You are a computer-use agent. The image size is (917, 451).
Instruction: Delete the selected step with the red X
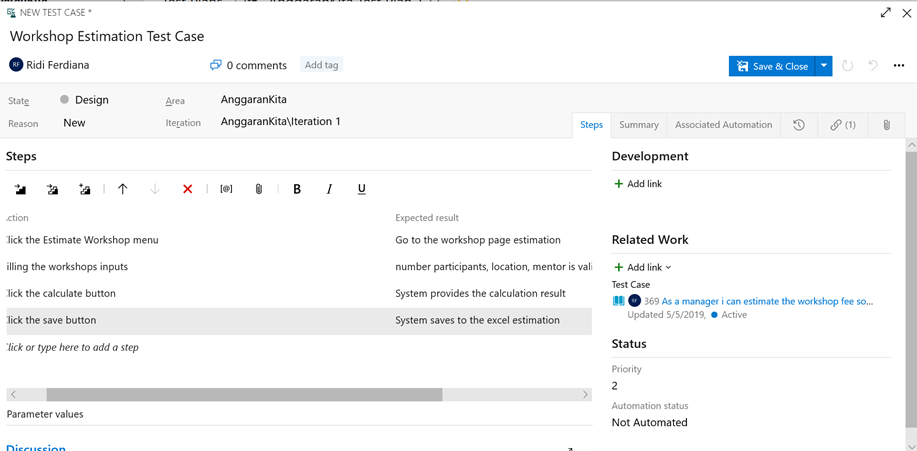[188, 189]
